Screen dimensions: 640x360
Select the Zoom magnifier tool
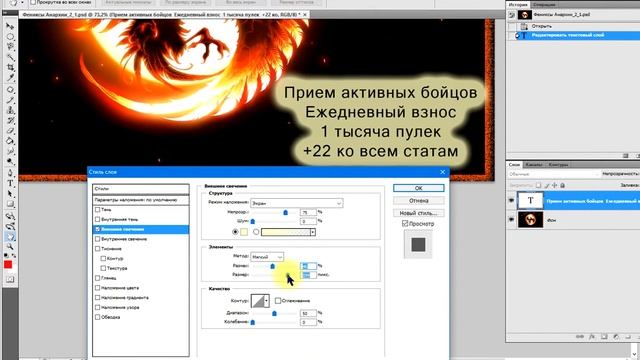tap(10, 247)
